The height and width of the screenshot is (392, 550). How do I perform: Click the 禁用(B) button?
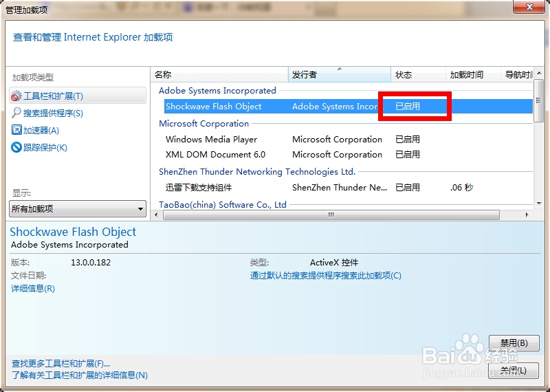click(514, 343)
